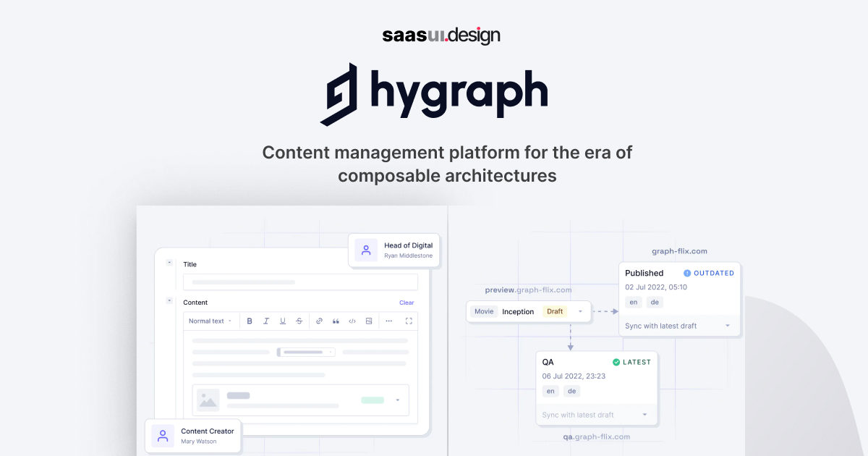Screen dimensions: 868x456
Task: Select the Movie tag on the Inception entry
Action: (x=484, y=311)
